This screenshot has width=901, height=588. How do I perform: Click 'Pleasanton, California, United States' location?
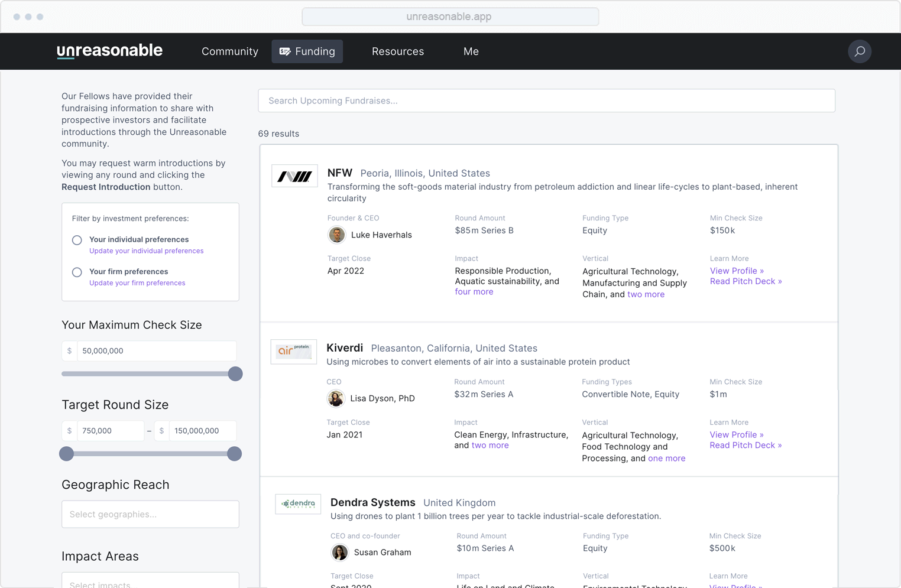tap(454, 349)
